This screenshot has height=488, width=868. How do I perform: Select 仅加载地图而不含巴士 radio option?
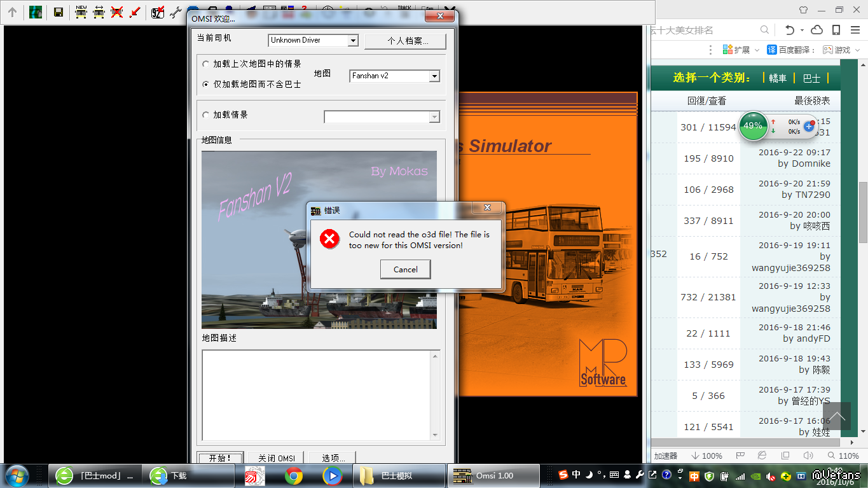click(x=205, y=84)
